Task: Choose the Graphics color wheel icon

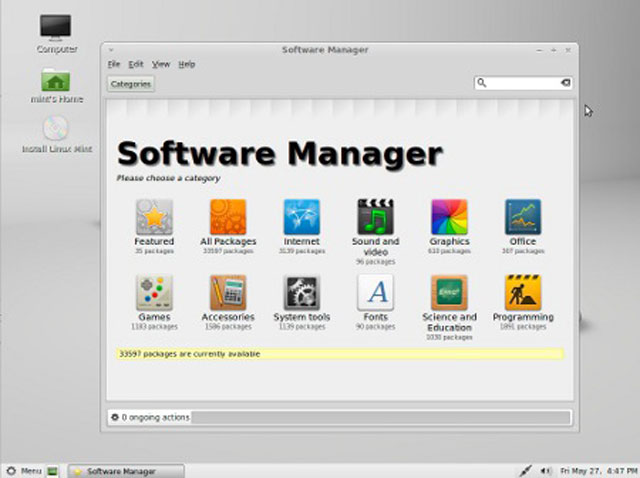Action: (x=449, y=217)
